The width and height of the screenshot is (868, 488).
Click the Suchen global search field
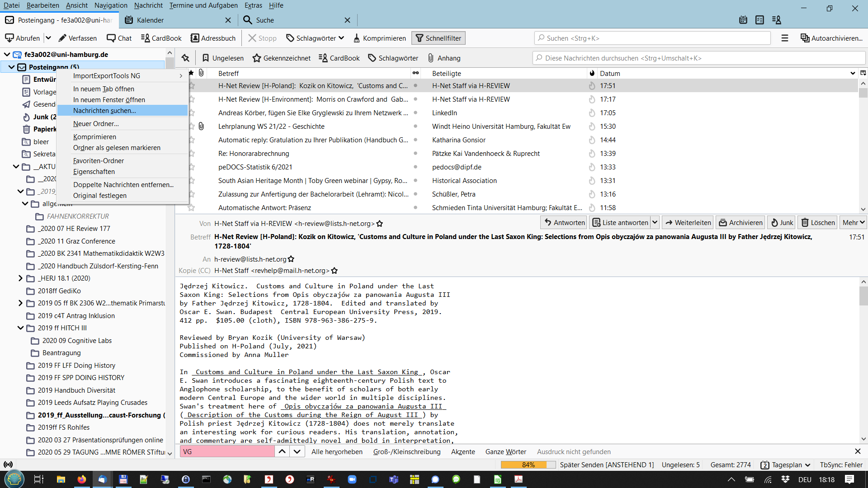click(652, 38)
